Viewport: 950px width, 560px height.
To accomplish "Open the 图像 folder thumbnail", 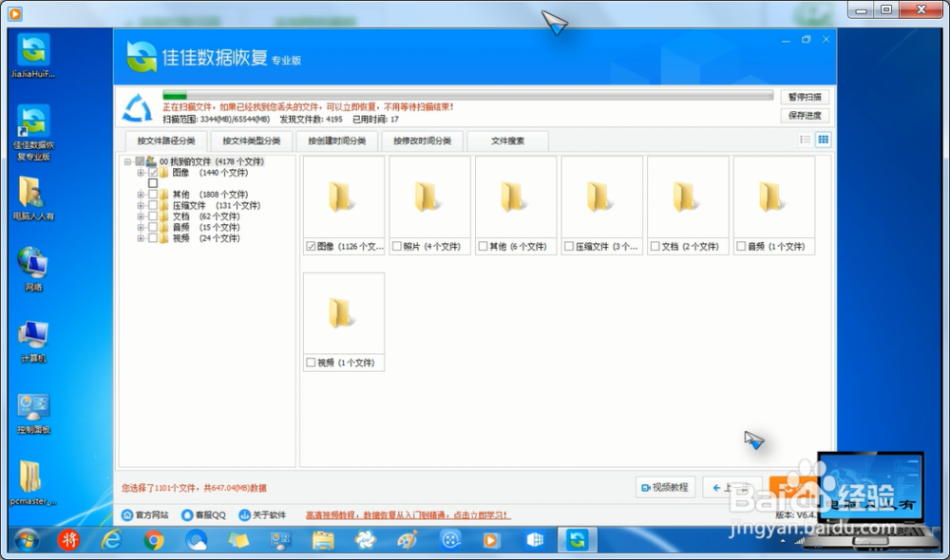I will (x=344, y=197).
